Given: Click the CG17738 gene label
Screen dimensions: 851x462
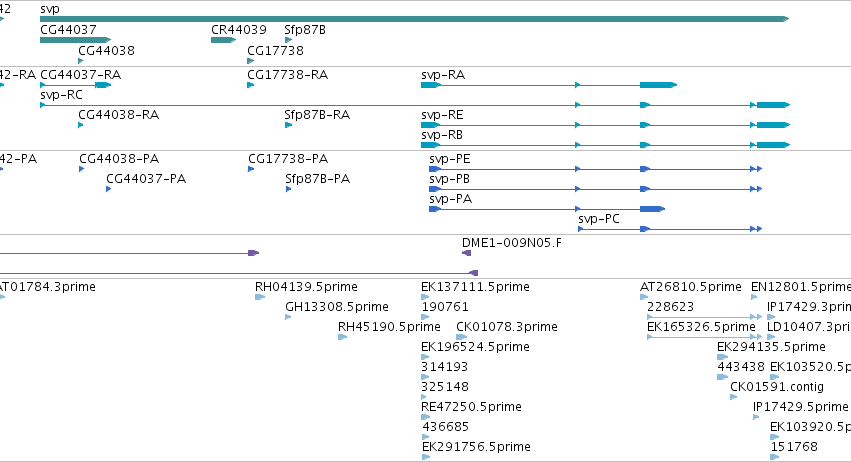Looking at the screenshot, I should point(275,51).
